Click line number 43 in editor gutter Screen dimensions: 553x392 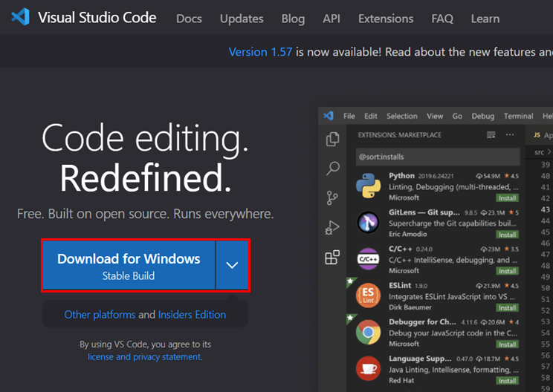(546, 209)
